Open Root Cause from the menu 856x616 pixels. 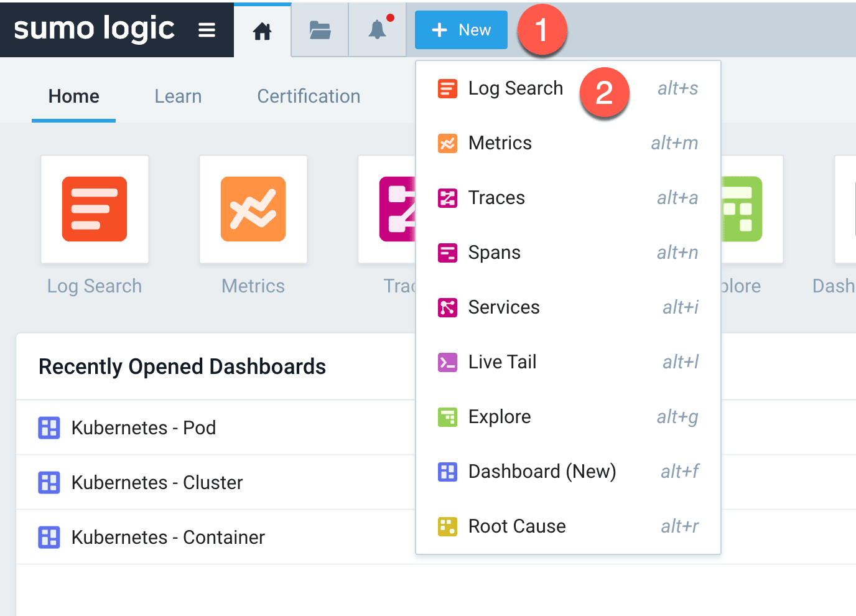pyautogui.click(x=516, y=526)
